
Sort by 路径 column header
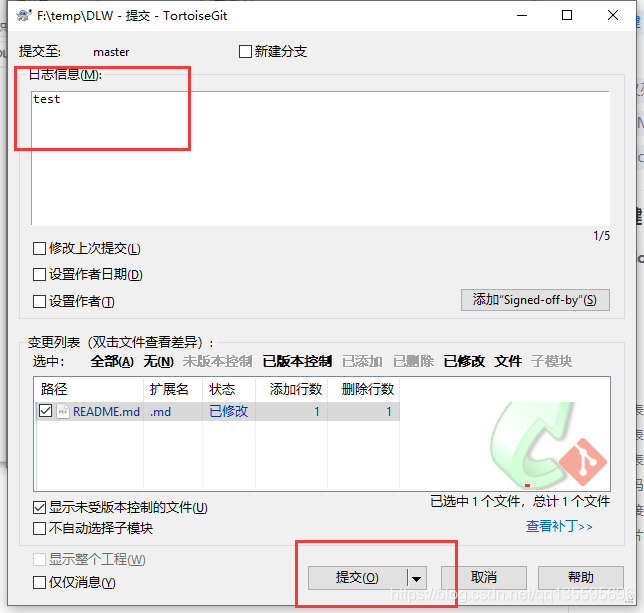(89, 389)
